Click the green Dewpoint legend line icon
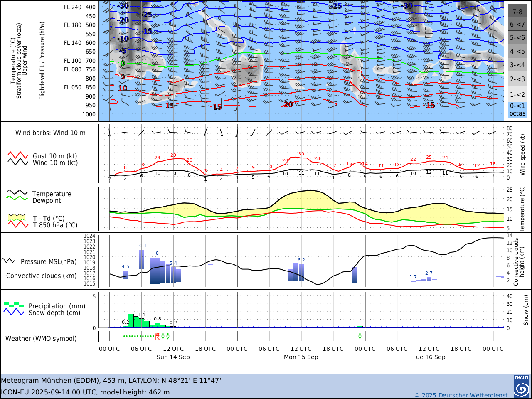The width and height of the screenshot is (532, 399). [x=17, y=198]
